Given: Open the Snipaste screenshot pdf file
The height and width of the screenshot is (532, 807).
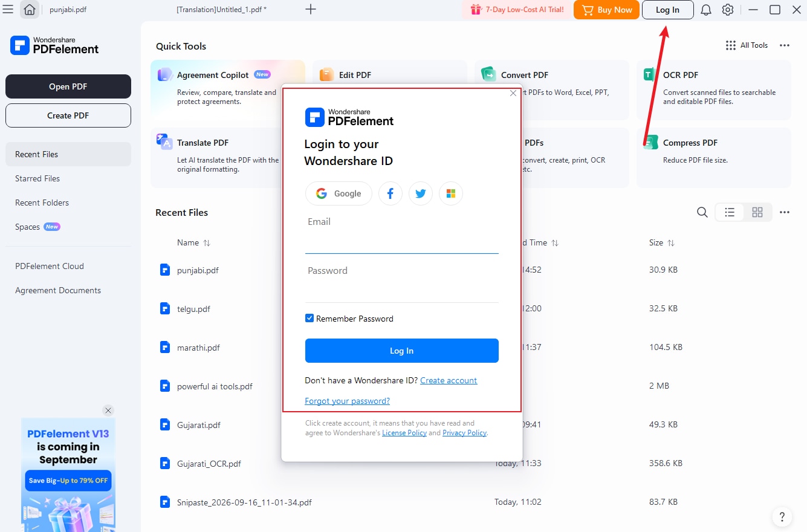Looking at the screenshot, I should pos(244,502).
